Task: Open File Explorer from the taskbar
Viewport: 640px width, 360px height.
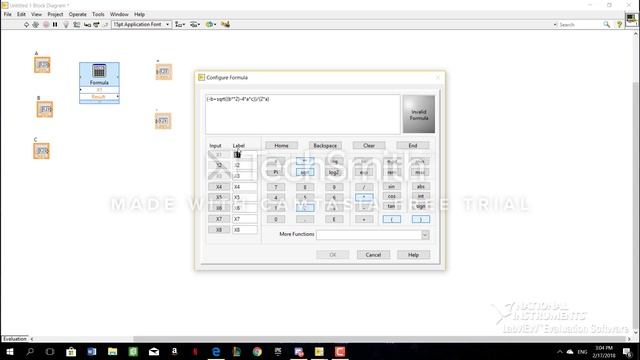Action: pyautogui.click(x=113, y=351)
